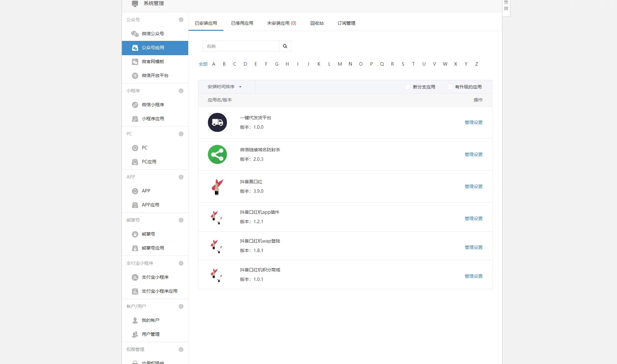This screenshot has width=617, height=364.
Task: Collapse the 帐户/用户 sidebar section
Action: (x=181, y=306)
